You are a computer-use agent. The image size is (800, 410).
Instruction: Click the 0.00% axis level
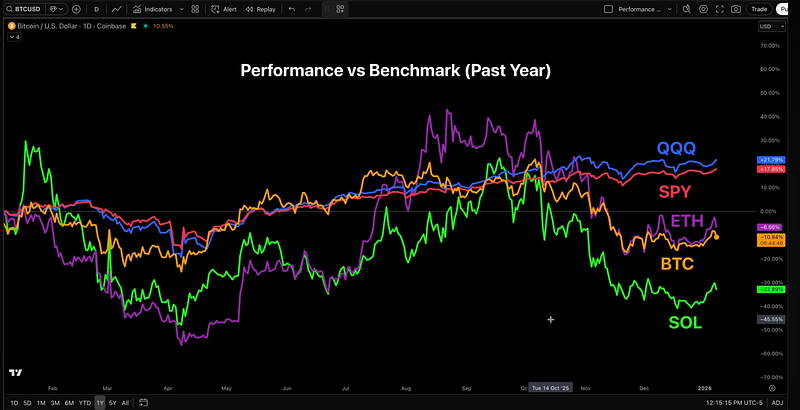tap(770, 211)
